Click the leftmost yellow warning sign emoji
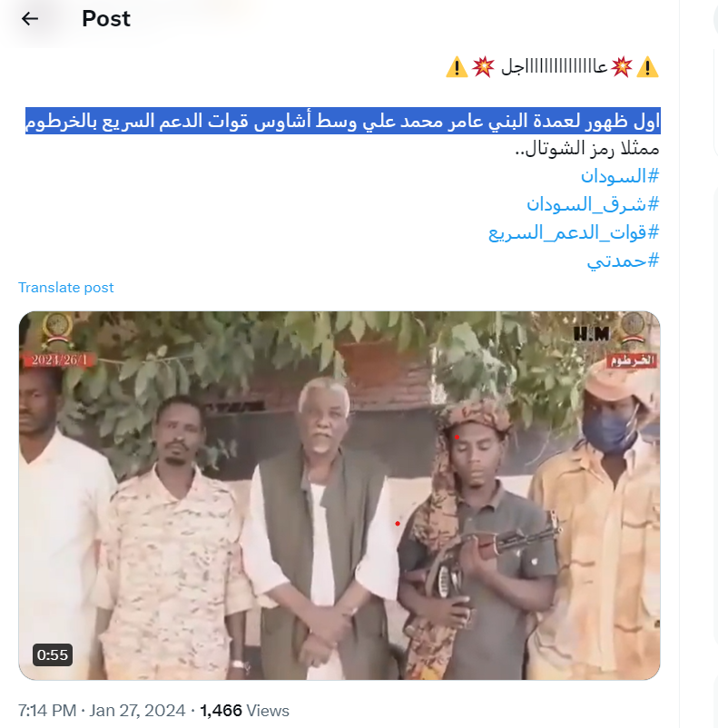 coord(457,67)
